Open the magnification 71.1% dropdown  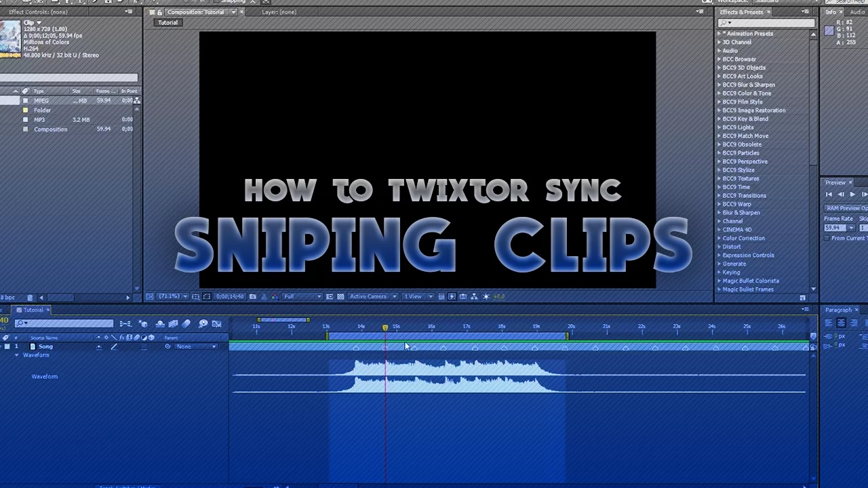click(173, 296)
